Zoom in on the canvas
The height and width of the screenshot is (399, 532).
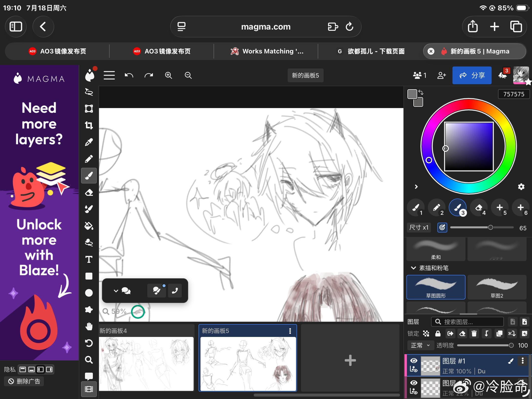[x=168, y=75]
